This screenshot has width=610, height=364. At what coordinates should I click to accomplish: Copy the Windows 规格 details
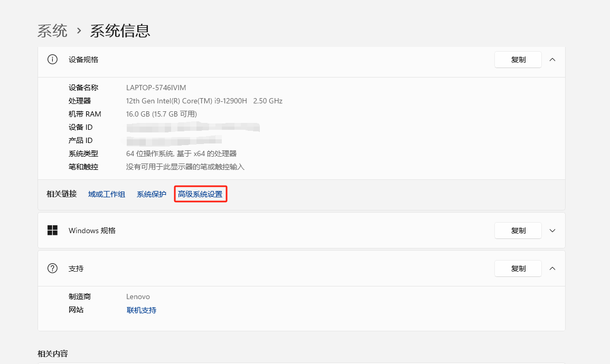point(518,231)
